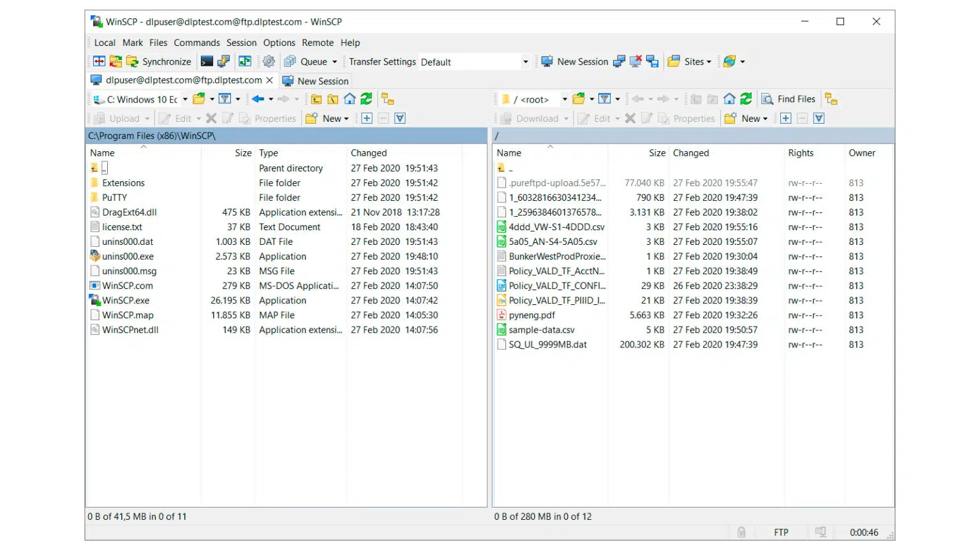This screenshot has height=551, width=980.
Task: Click New Session in the main toolbar
Action: coord(574,62)
